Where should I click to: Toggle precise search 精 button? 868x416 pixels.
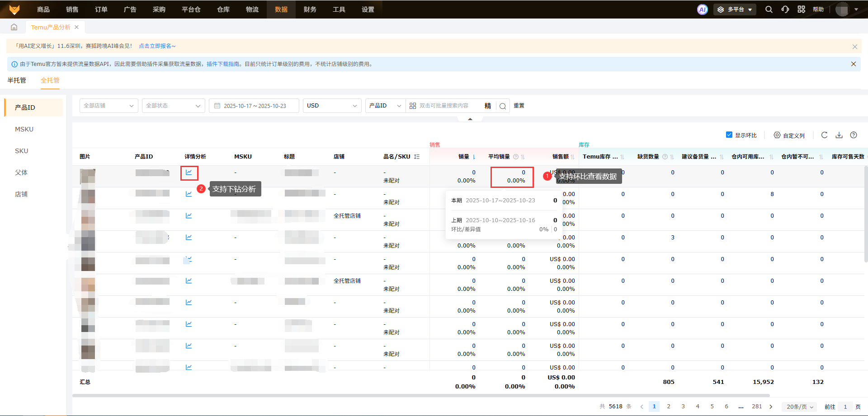coord(488,106)
